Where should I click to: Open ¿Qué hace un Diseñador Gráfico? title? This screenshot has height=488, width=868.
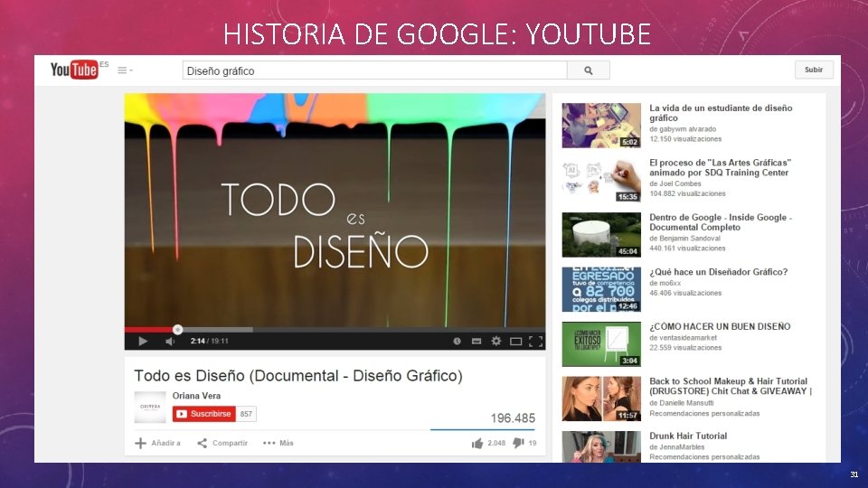pos(718,272)
